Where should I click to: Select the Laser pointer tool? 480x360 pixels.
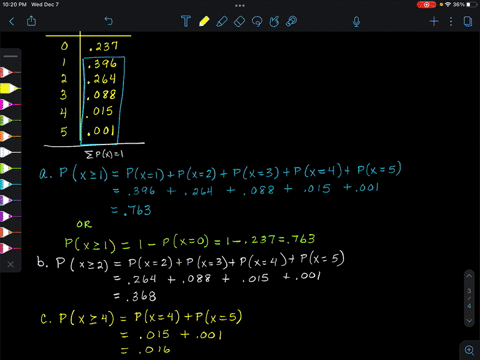[x=292, y=21]
